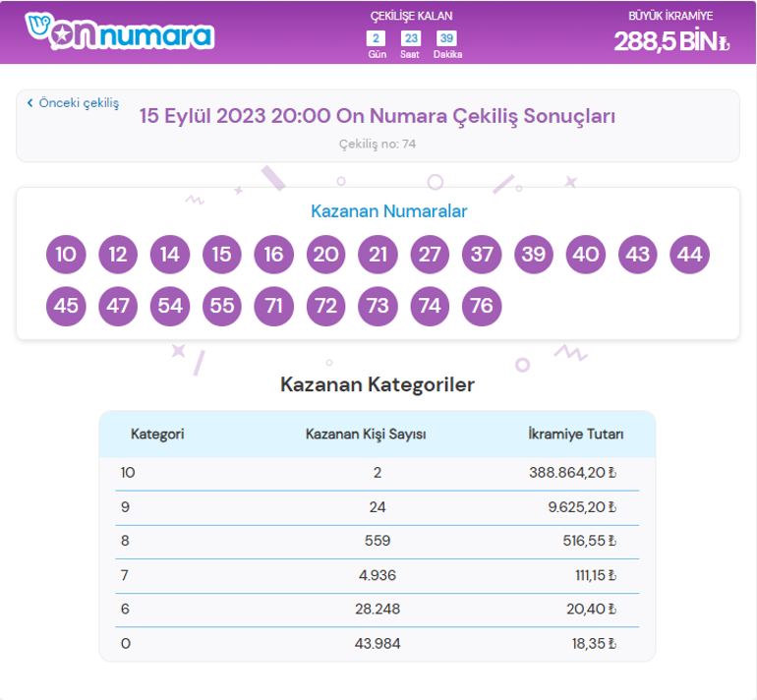Select winner count 28.248
Screen dimensions: 757x700
(x=378, y=610)
